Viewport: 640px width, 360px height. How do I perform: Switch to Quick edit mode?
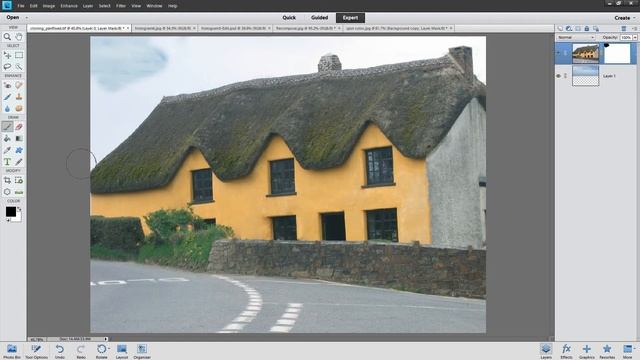(x=289, y=18)
